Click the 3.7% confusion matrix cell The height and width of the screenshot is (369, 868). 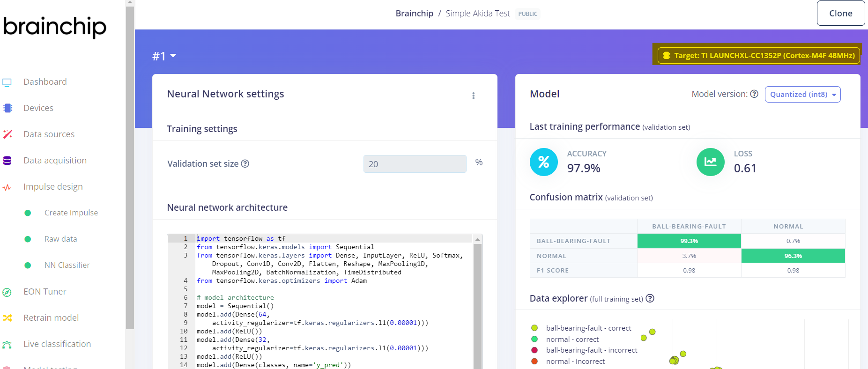[x=689, y=256]
